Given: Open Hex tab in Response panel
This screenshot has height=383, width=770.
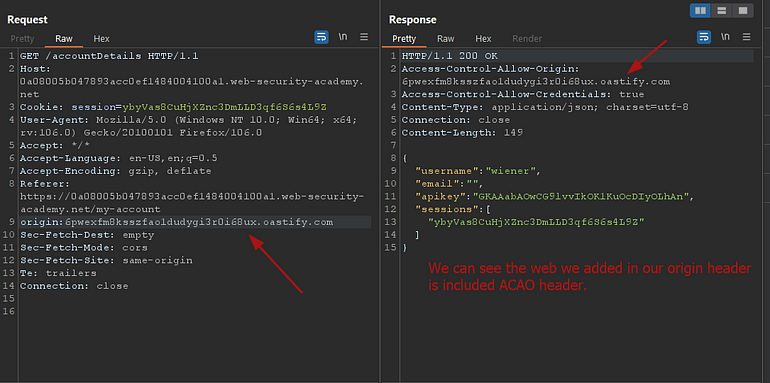Looking at the screenshot, I should 483,39.
